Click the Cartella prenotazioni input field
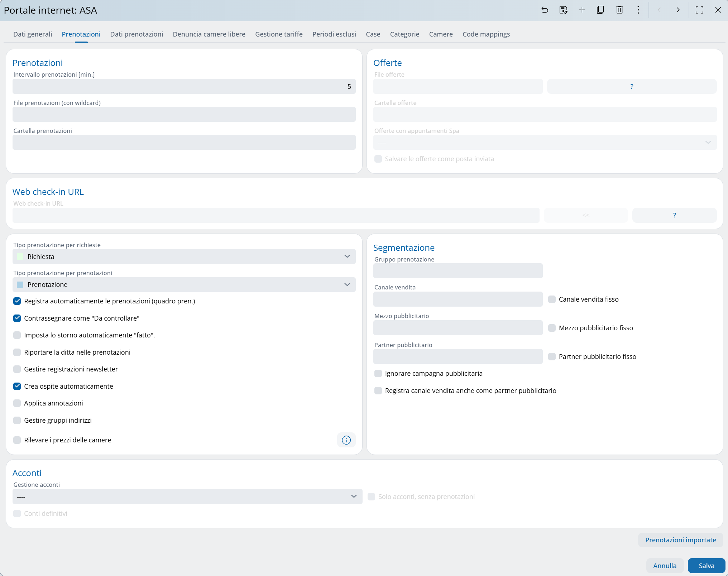Viewport: 728px width, 576px height. click(x=184, y=142)
